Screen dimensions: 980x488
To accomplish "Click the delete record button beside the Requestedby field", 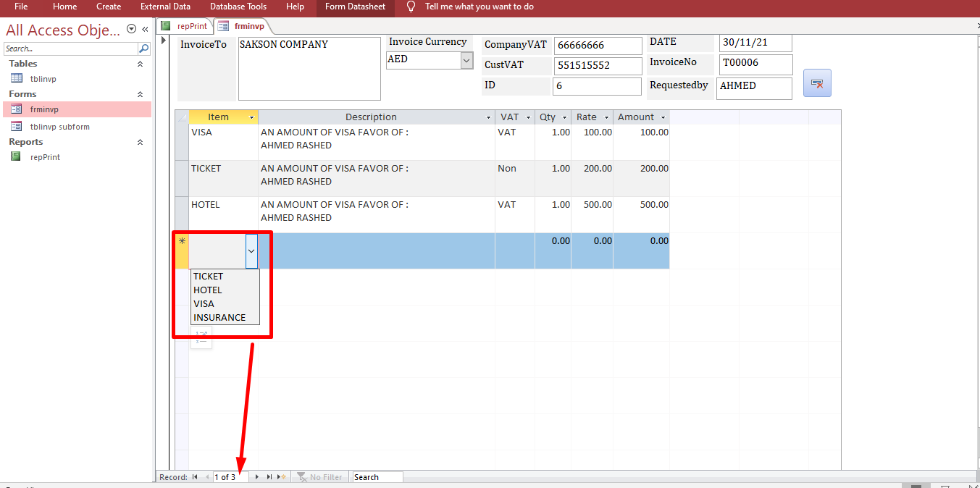I will (817, 83).
